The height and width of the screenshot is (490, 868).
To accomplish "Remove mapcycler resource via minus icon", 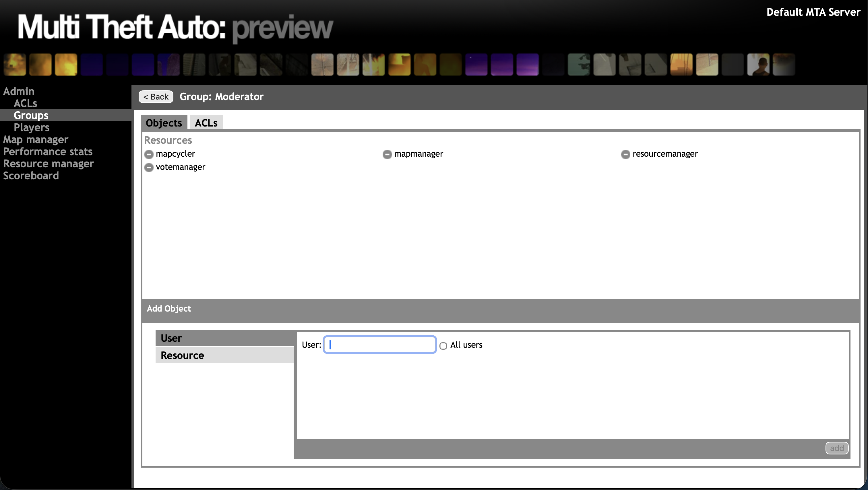I will coord(149,154).
